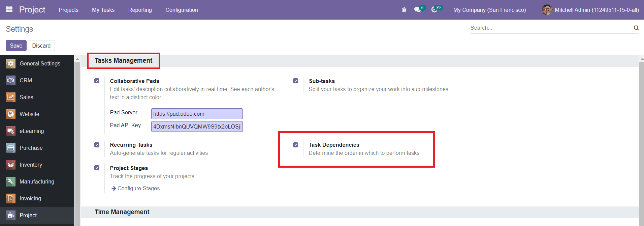
Task: Click the Pad Server URL field
Action: click(197, 114)
